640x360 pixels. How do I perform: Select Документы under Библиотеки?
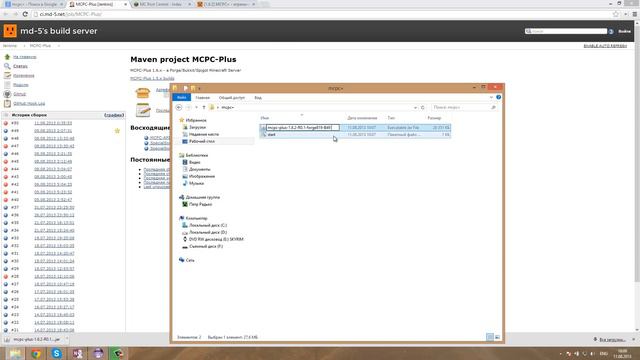tap(200, 169)
